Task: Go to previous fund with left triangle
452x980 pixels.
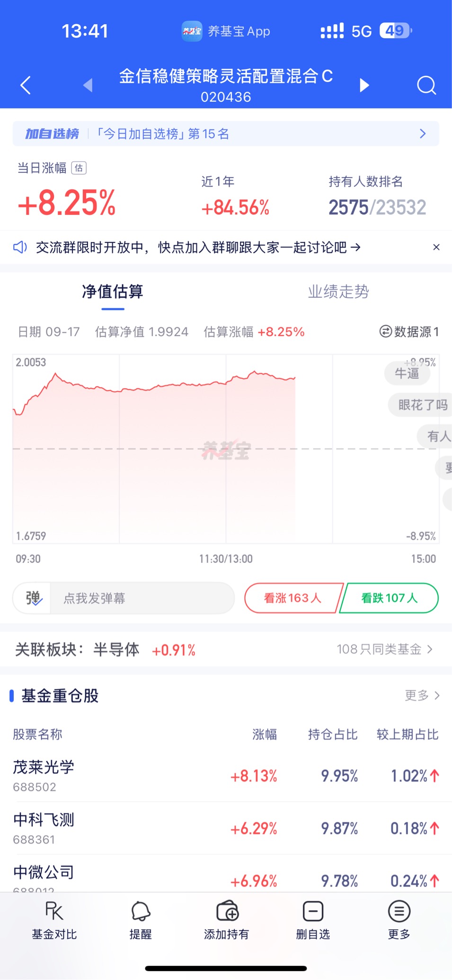Action: click(88, 85)
